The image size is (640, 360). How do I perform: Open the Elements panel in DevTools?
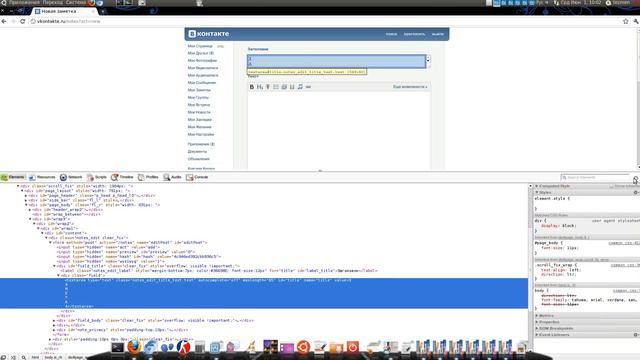point(13,177)
